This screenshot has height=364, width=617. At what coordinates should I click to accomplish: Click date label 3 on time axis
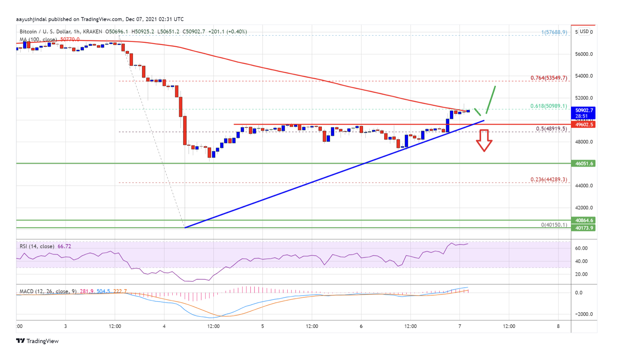coord(66,326)
